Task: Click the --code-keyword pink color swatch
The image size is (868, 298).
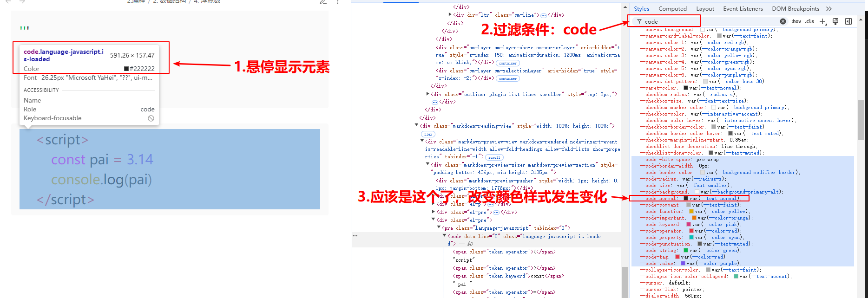Action: pos(689,224)
